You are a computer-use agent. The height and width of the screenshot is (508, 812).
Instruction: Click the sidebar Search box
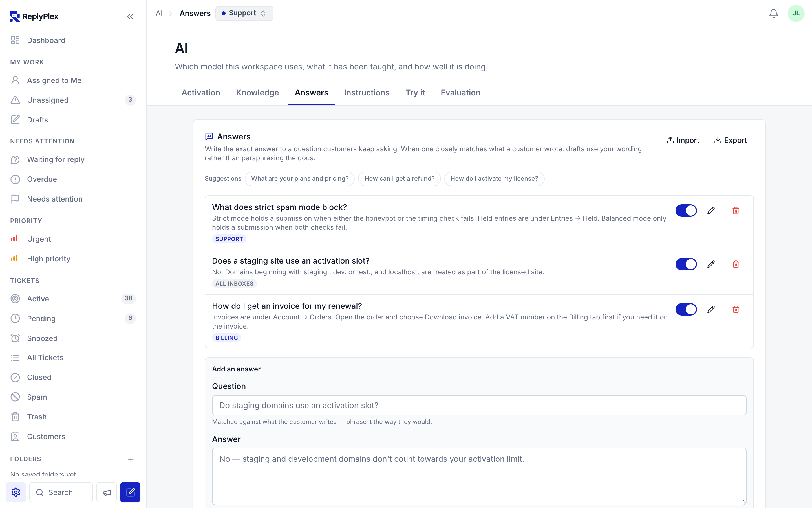(61, 492)
